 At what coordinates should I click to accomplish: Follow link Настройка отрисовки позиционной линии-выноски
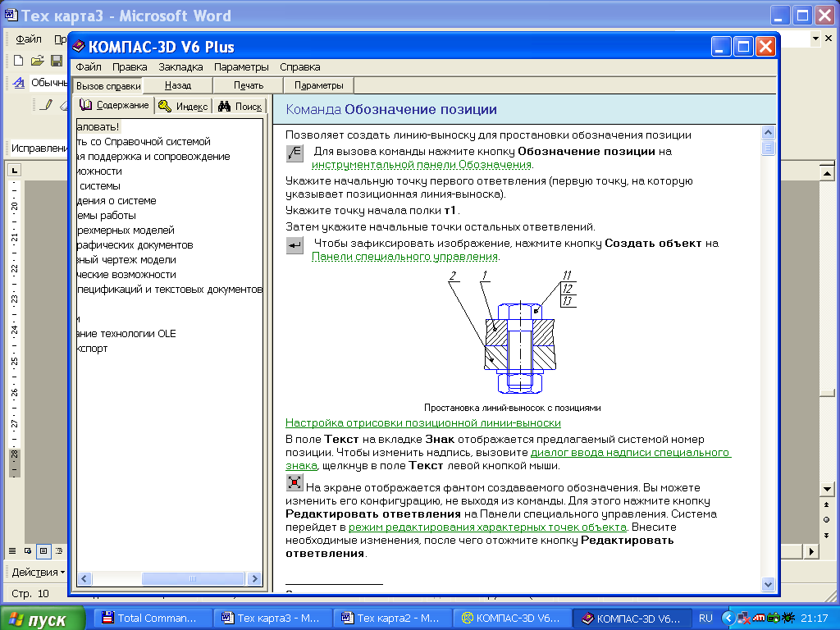tap(423, 423)
